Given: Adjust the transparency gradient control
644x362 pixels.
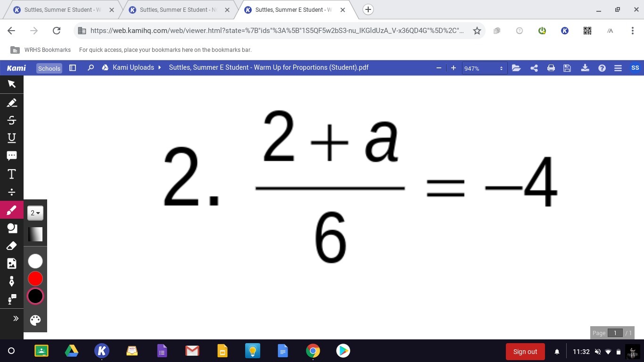Looking at the screenshot, I should tap(35, 234).
